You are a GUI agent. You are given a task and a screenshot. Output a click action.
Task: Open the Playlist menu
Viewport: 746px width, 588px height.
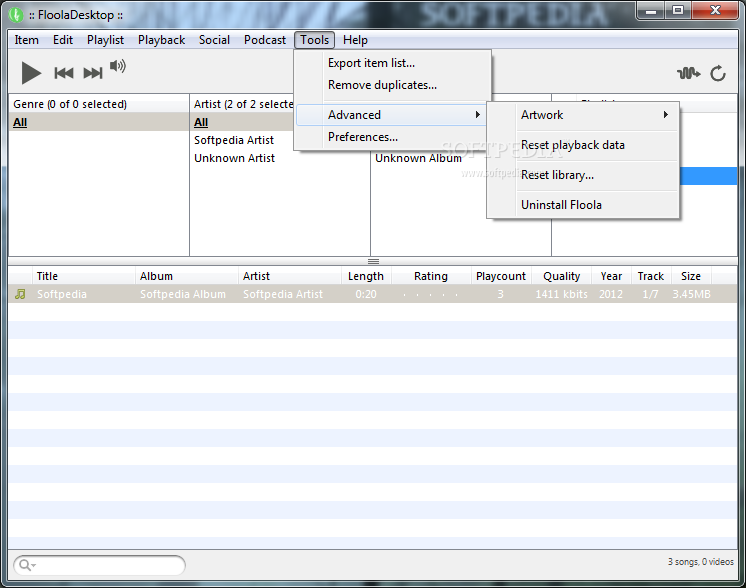point(105,40)
